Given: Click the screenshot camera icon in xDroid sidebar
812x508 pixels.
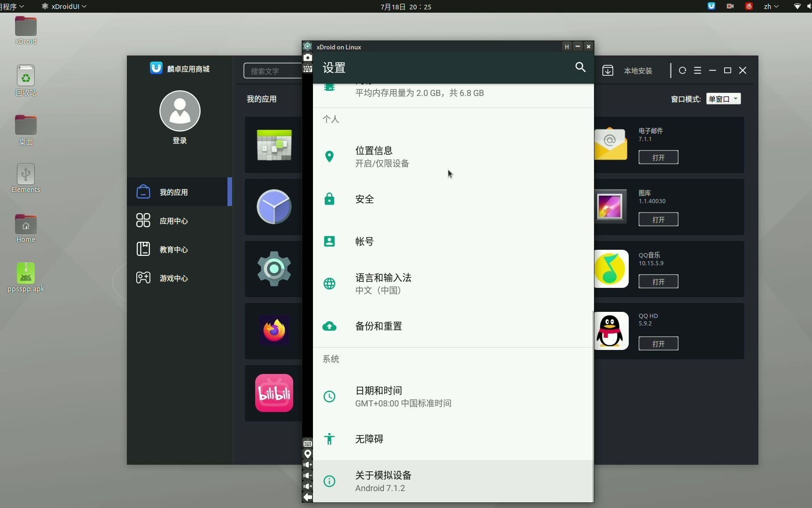Looking at the screenshot, I should 307,57.
